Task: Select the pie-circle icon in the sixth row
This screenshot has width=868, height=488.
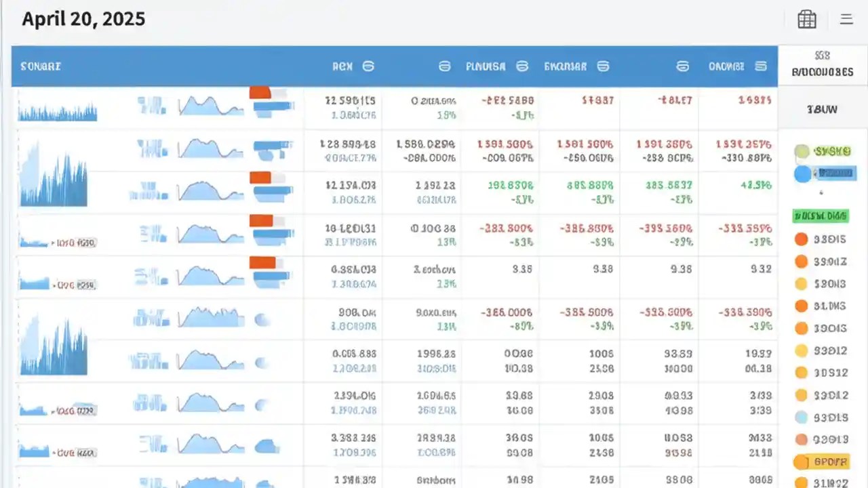Action: point(262,319)
